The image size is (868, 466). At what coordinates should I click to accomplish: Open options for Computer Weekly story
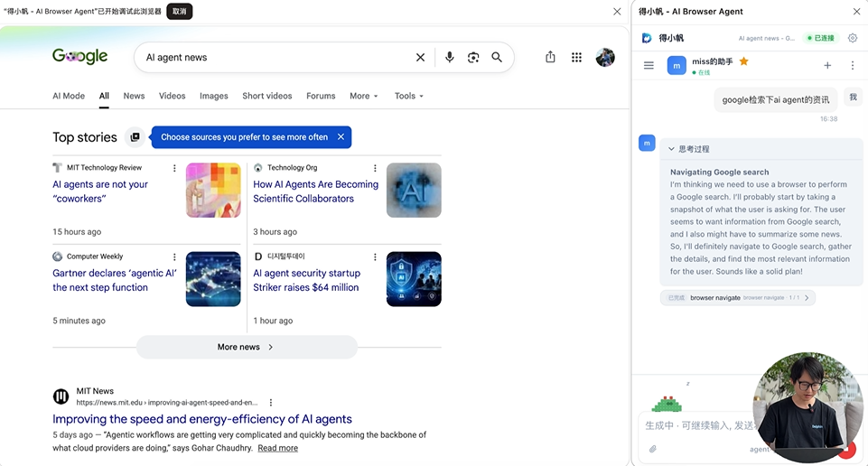pyautogui.click(x=174, y=256)
